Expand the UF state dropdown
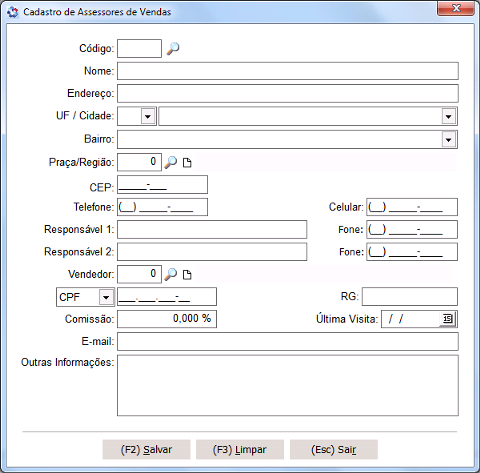This screenshot has height=473, width=480. (x=148, y=116)
